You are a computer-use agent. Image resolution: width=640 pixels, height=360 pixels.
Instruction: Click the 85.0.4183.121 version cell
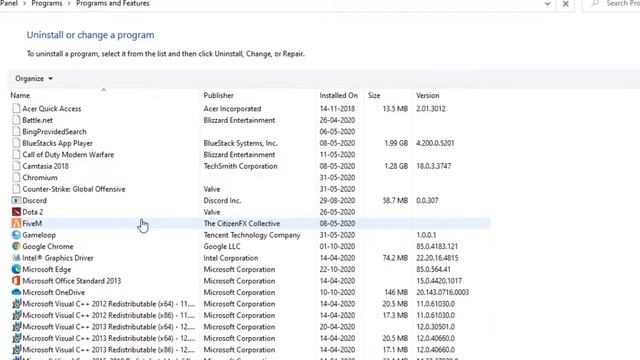(437, 246)
